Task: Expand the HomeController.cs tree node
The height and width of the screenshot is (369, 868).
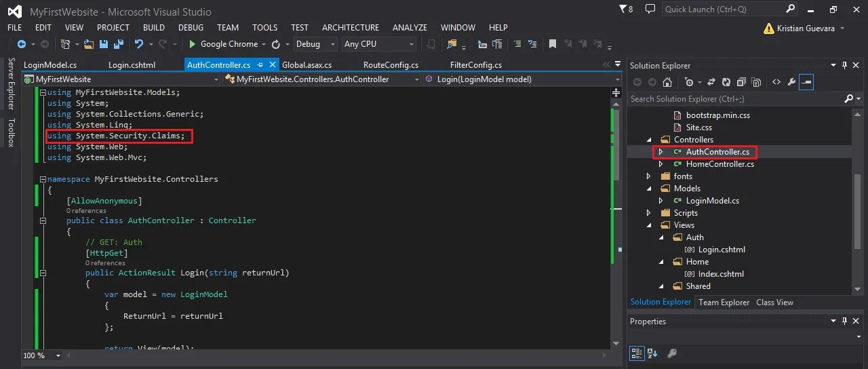Action: [x=660, y=164]
